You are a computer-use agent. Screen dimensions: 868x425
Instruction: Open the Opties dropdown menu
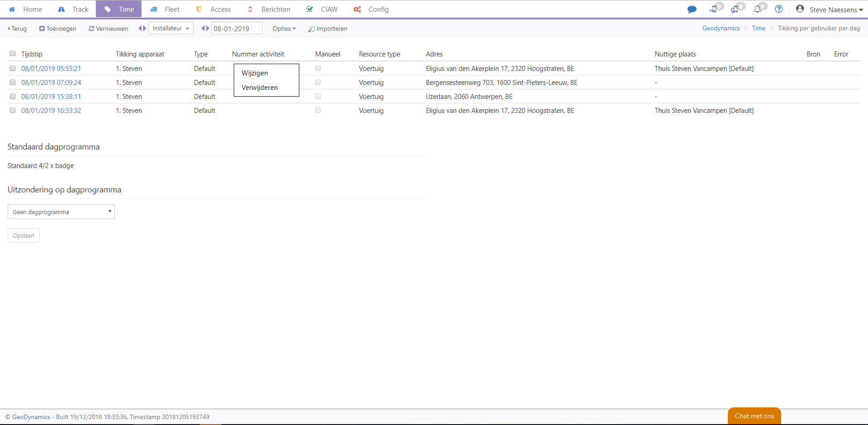[284, 28]
